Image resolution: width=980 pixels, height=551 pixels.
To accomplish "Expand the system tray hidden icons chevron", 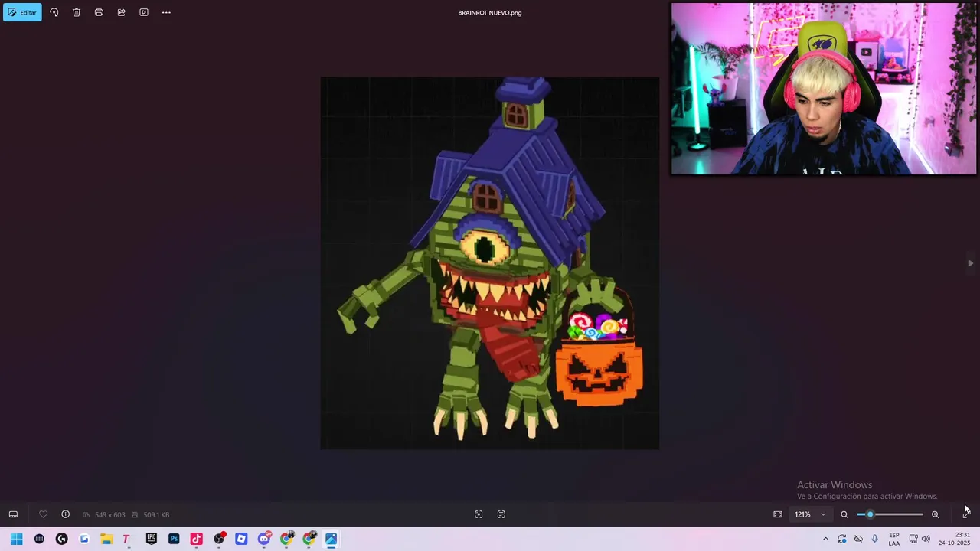I will click(x=825, y=539).
